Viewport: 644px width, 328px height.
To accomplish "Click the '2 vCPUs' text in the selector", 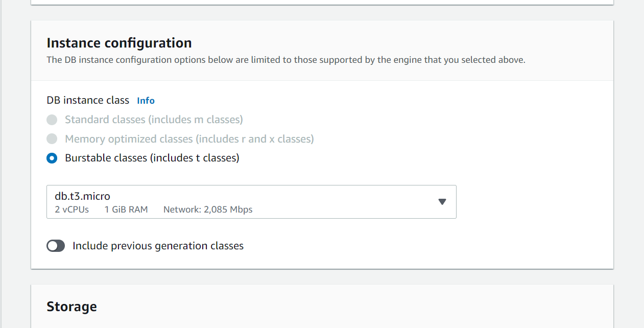I will click(72, 209).
